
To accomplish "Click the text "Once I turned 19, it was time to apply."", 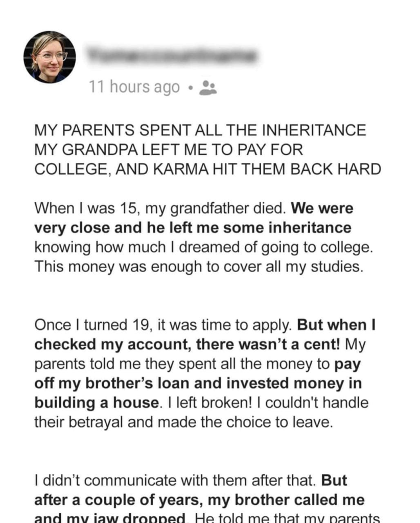I will 164,325.
